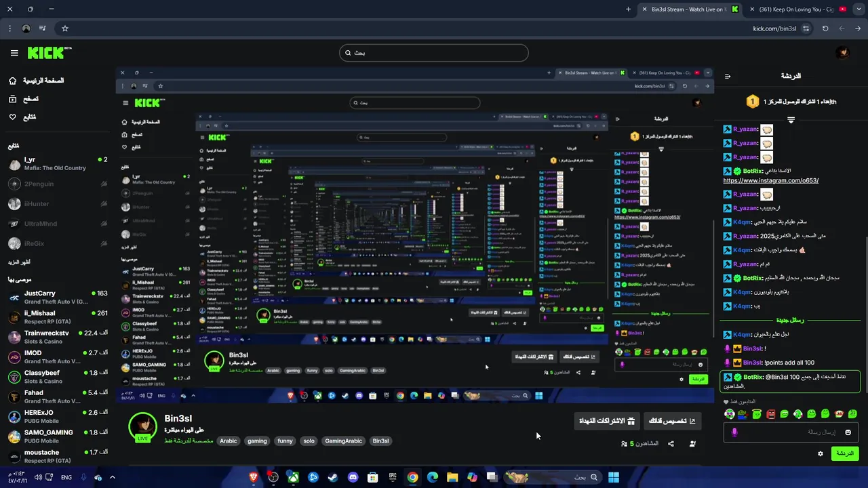Click the gifted subscriptions button
Viewport: 868px width, 488px height.
606,421
